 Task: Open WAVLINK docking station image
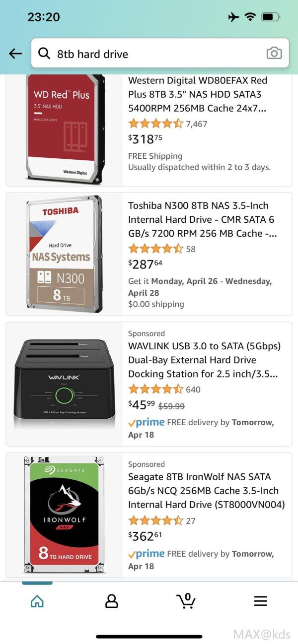65,385
